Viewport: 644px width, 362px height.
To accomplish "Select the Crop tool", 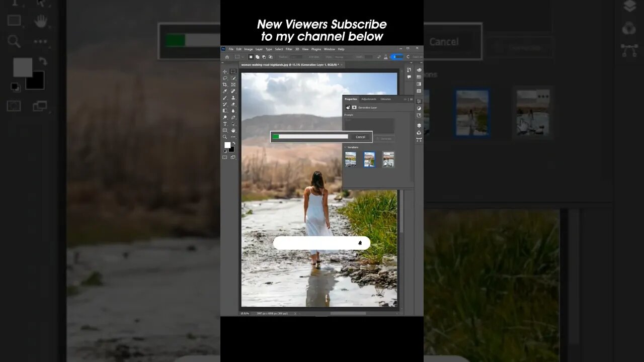I will tap(224, 84).
